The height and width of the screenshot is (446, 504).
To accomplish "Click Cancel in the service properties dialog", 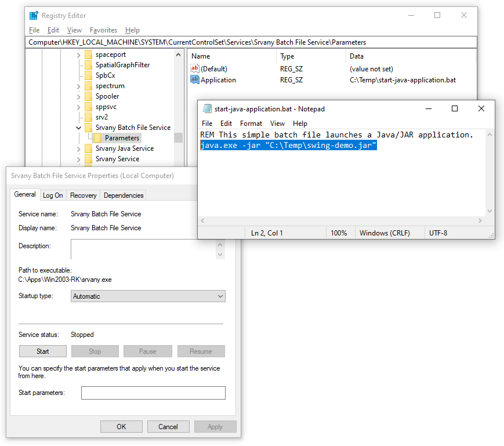I will click(168, 426).
